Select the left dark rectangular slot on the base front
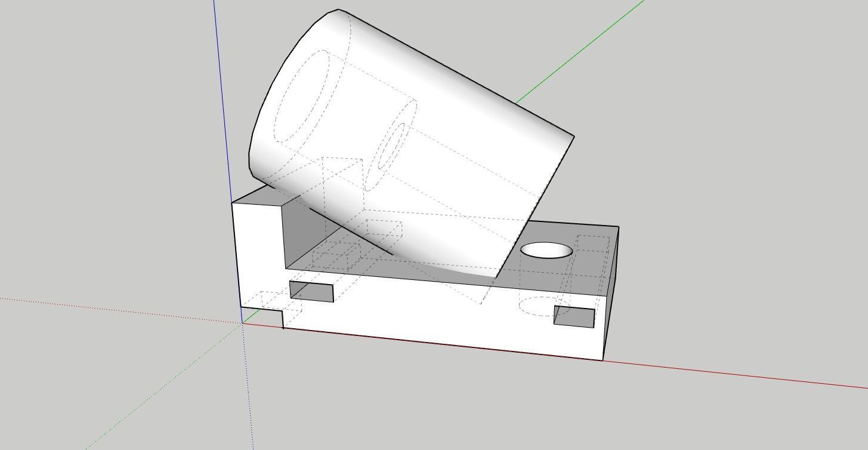Image resolution: width=868 pixels, height=450 pixels. [x=311, y=291]
